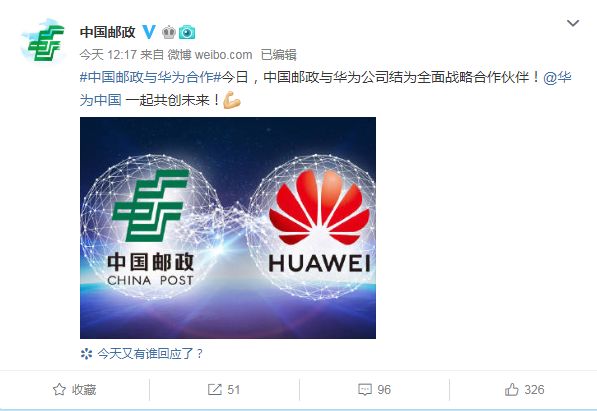Click the crown membership badge icon

(x=169, y=32)
